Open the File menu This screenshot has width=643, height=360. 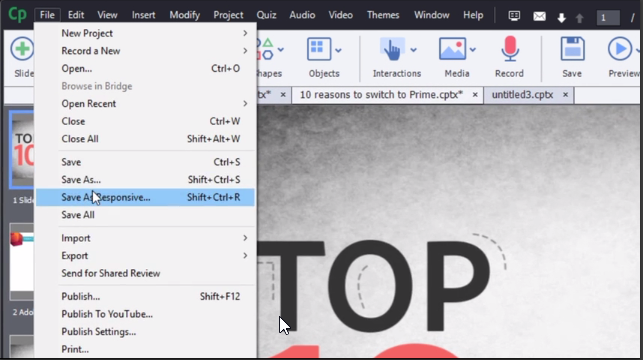[47, 15]
